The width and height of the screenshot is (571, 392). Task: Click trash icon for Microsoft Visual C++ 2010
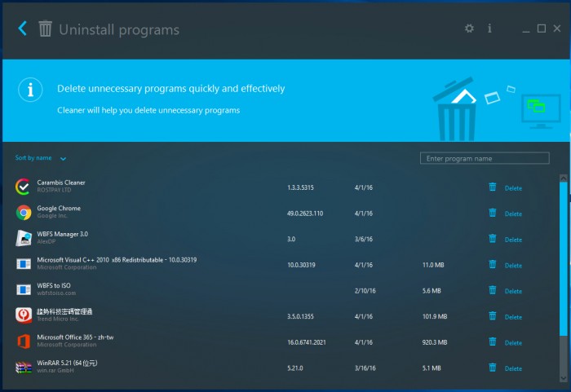coord(493,264)
